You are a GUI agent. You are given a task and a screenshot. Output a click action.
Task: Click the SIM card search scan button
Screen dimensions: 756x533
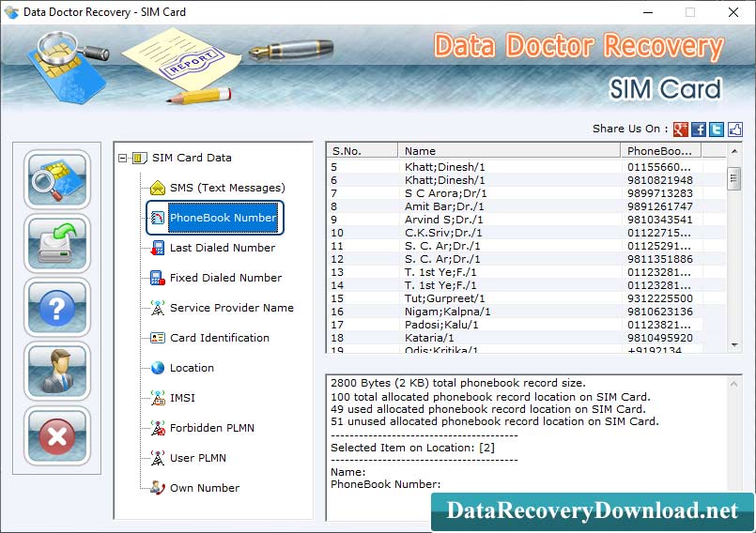tap(57, 179)
